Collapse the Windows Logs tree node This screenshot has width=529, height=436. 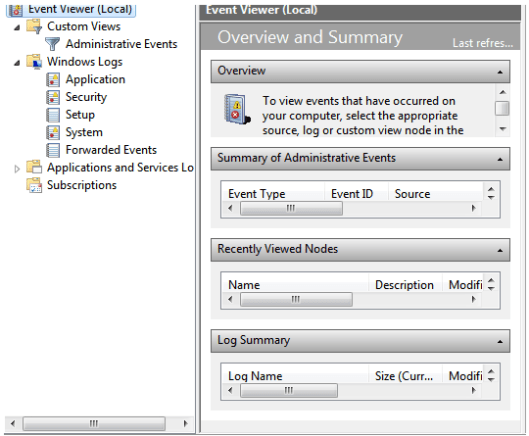pyautogui.click(x=17, y=63)
